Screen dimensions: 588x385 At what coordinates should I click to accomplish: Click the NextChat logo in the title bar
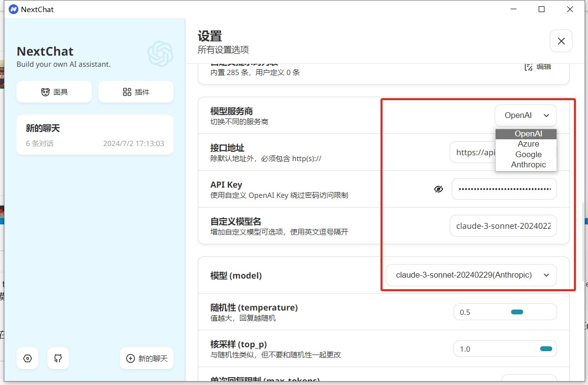[x=14, y=9]
